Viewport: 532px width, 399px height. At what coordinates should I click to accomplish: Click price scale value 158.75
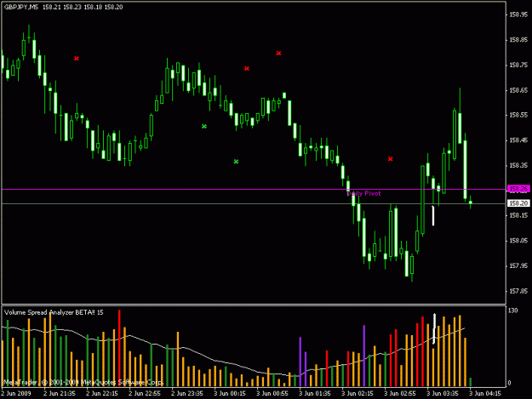point(518,66)
